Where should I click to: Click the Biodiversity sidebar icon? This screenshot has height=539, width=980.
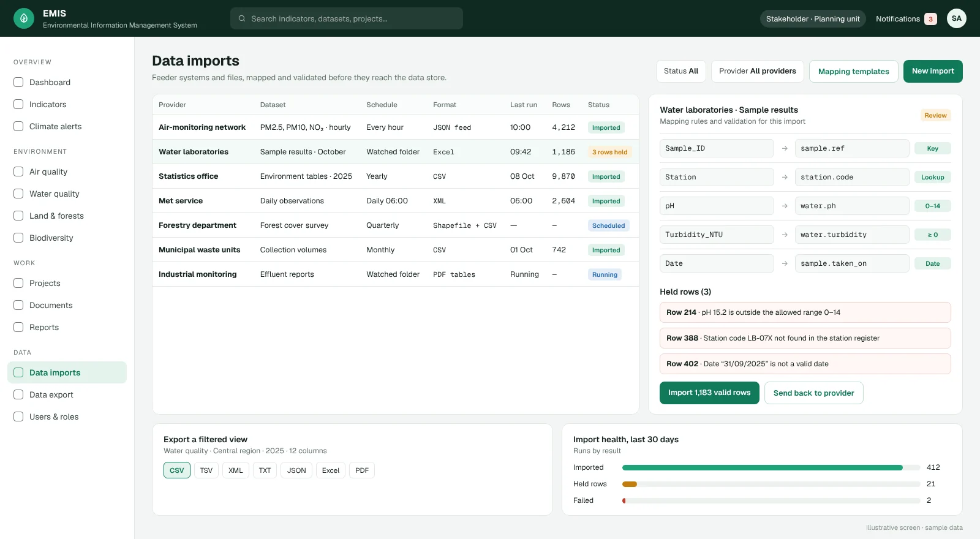pyautogui.click(x=18, y=238)
